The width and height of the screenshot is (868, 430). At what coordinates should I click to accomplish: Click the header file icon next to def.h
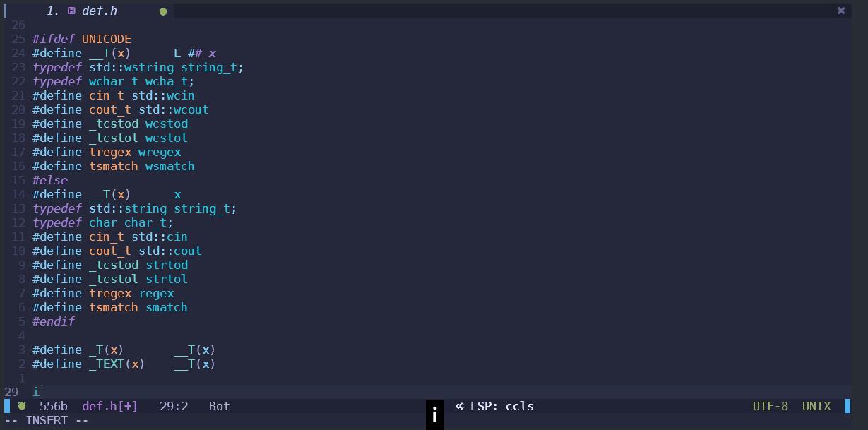pos(73,11)
